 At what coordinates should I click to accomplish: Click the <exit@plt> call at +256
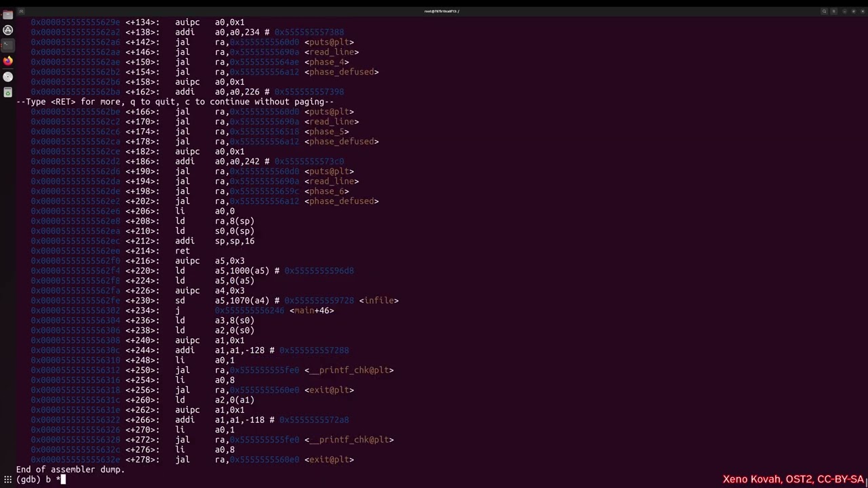tap(330, 390)
